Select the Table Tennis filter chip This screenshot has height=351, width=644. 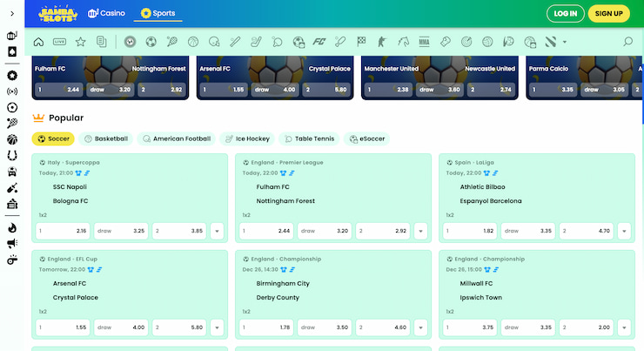(x=309, y=139)
